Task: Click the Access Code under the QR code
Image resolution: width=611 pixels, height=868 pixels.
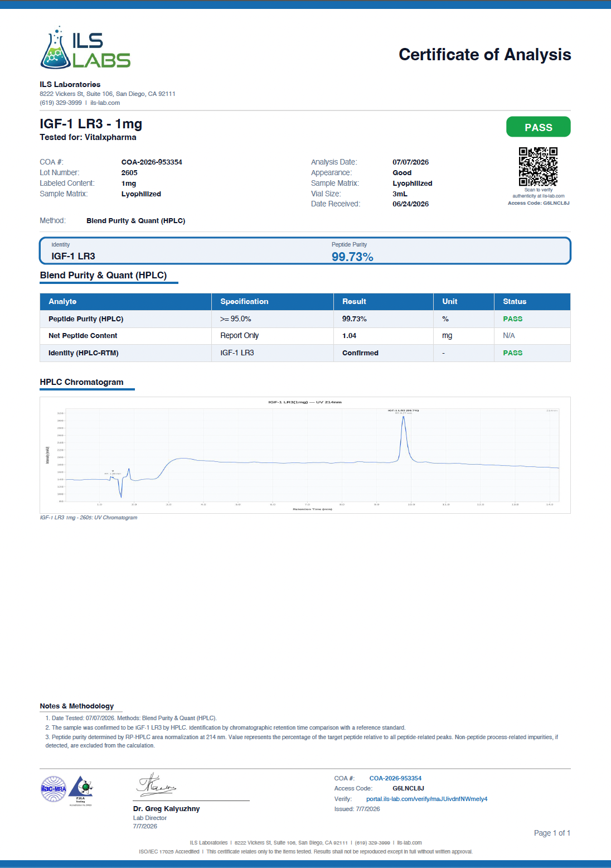Action: [x=539, y=203]
